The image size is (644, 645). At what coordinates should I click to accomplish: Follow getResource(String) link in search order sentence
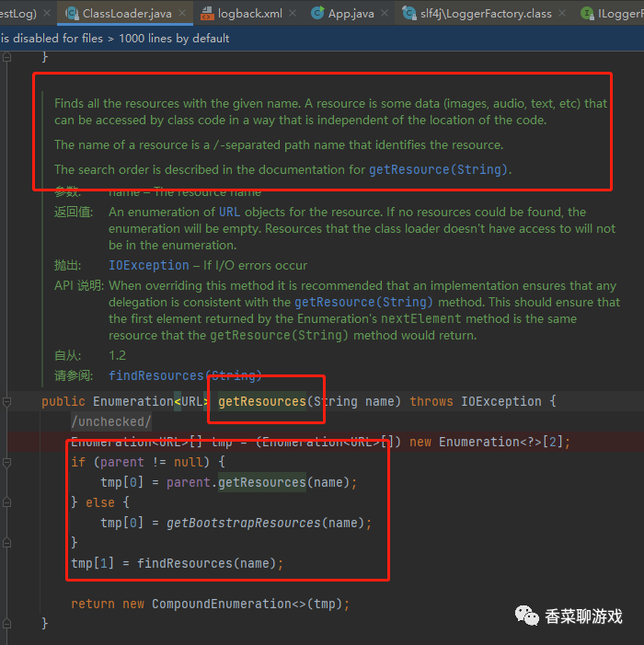click(438, 169)
